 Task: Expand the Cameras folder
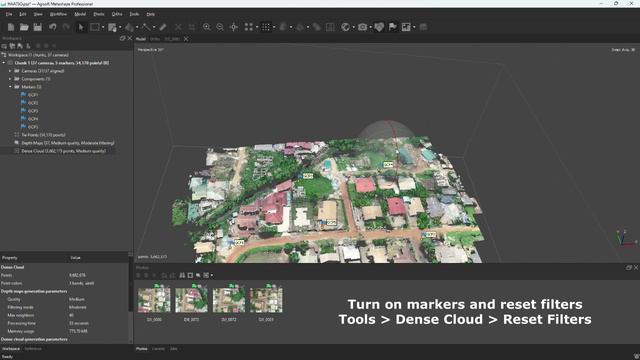10,71
